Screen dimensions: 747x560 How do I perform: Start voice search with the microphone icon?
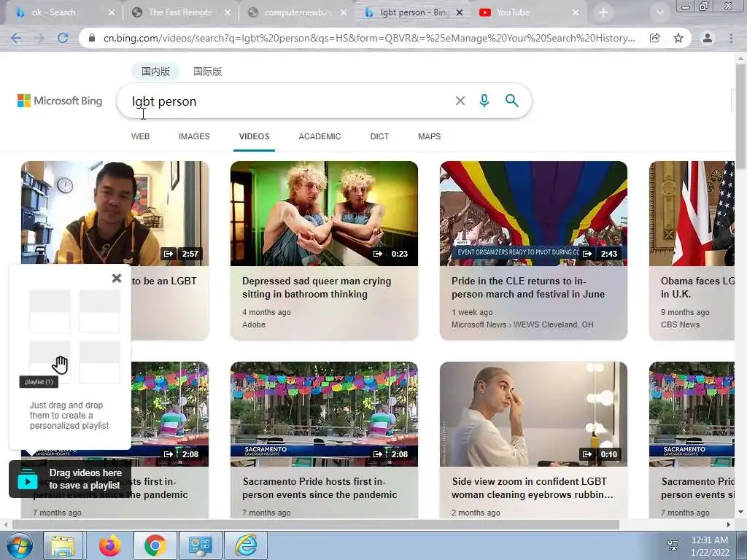click(484, 101)
